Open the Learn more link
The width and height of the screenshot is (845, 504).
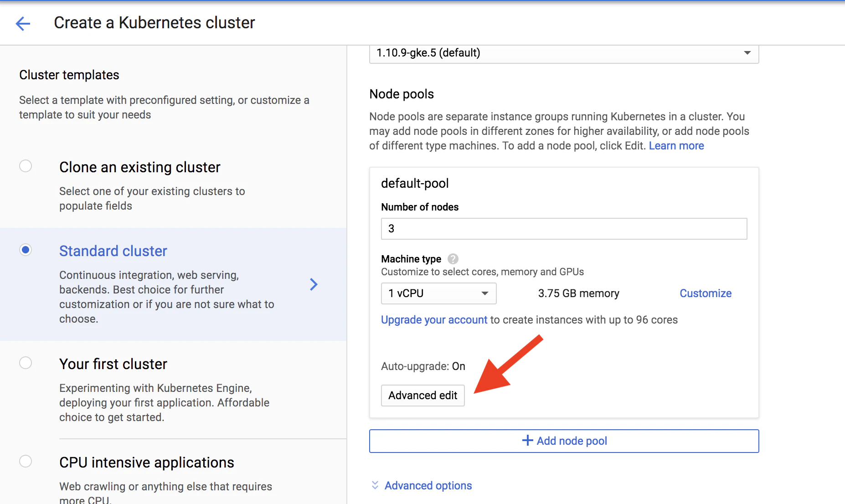pos(676,146)
